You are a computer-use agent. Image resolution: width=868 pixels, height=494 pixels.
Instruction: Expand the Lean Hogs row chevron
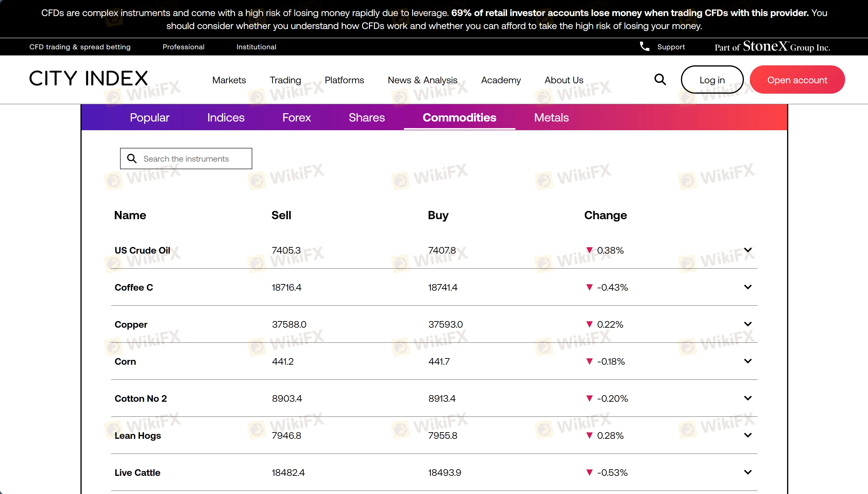tap(747, 435)
